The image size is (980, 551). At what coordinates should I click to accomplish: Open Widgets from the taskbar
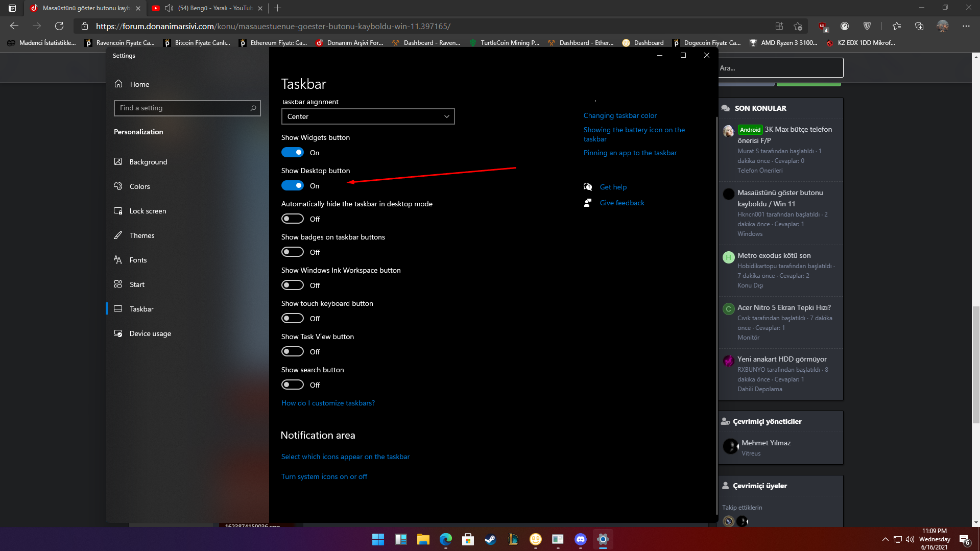(x=401, y=539)
